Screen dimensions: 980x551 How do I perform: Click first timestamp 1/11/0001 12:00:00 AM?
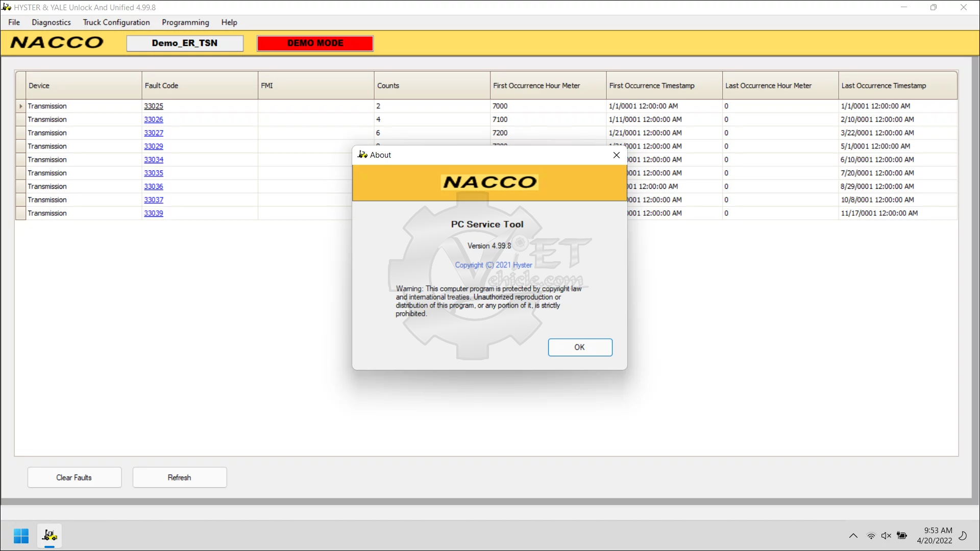click(x=645, y=119)
